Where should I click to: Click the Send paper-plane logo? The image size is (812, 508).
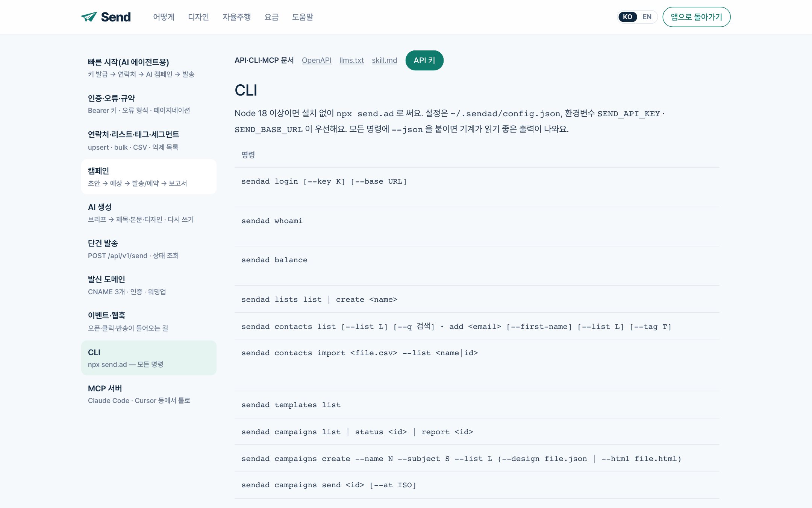pos(106,17)
